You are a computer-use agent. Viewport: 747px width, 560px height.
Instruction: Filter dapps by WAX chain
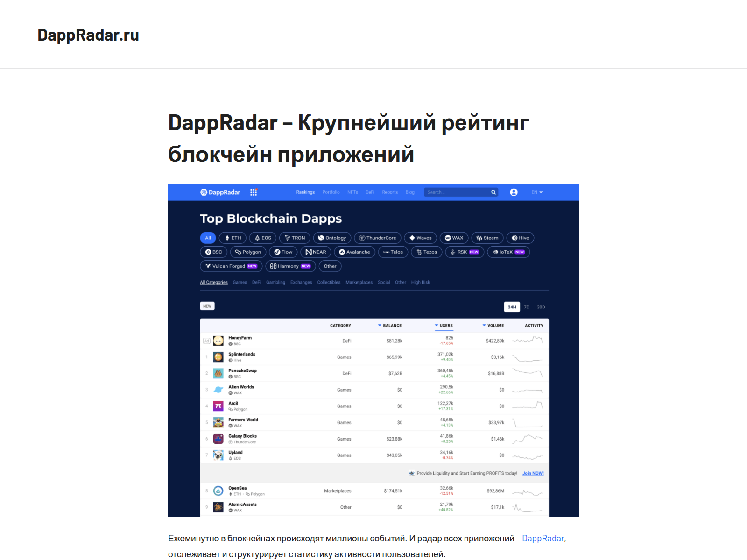(x=454, y=238)
